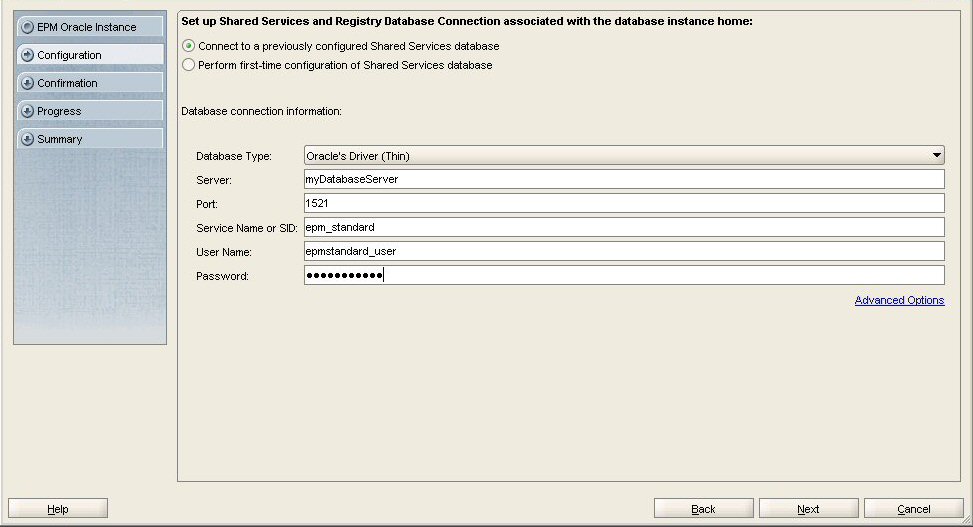Click the Port field showing 1521
The width and height of the screenshot is (973, 527).
[624, 204]
